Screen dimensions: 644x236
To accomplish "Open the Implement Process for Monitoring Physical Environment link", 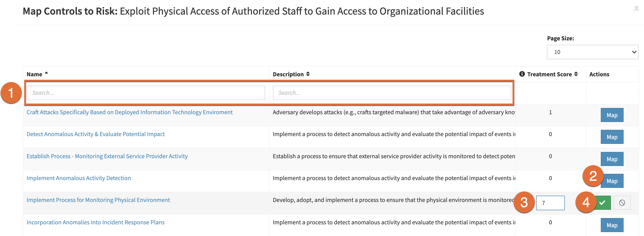I will (98, 200).
